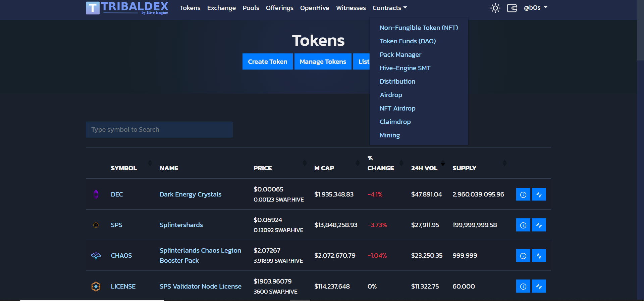Open chart for LICENSE token
The height and width of the screenshot is (301, 644).
539,286
